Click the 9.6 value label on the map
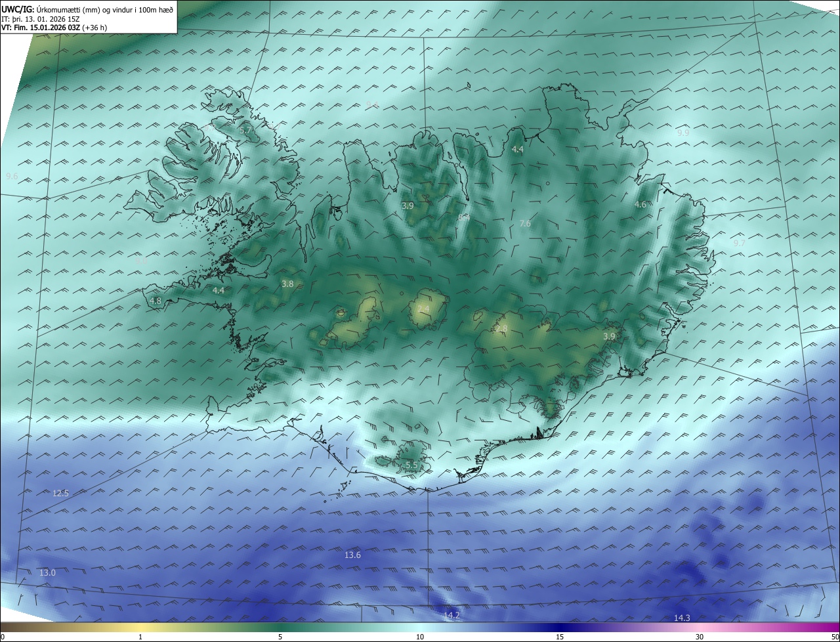 click(12, 176)
